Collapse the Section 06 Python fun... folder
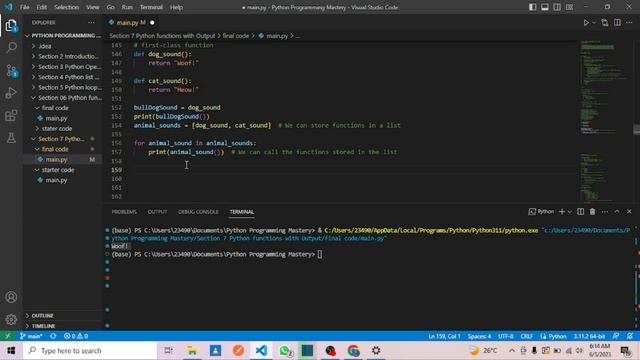 pos(65,98)
